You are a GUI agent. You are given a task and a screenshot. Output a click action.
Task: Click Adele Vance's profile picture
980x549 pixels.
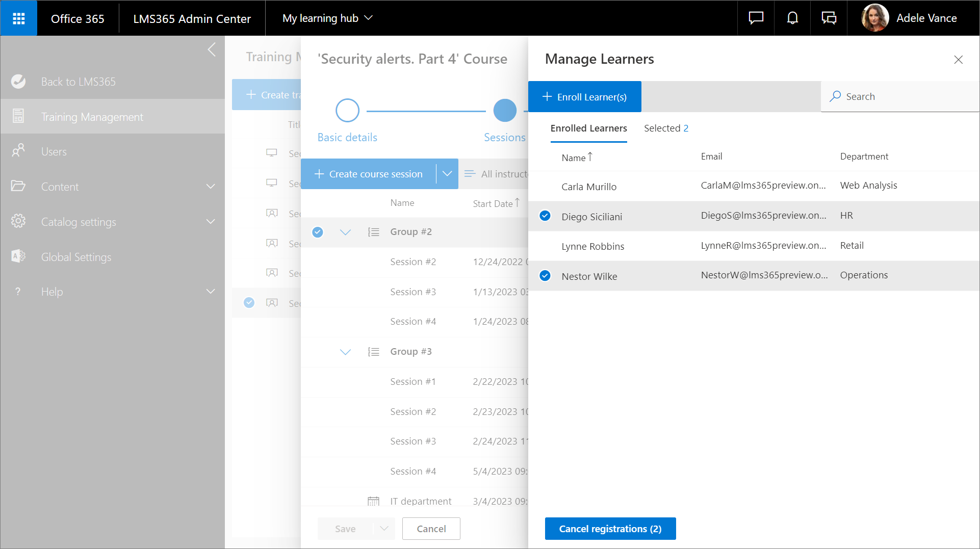(x=875, y=18)
